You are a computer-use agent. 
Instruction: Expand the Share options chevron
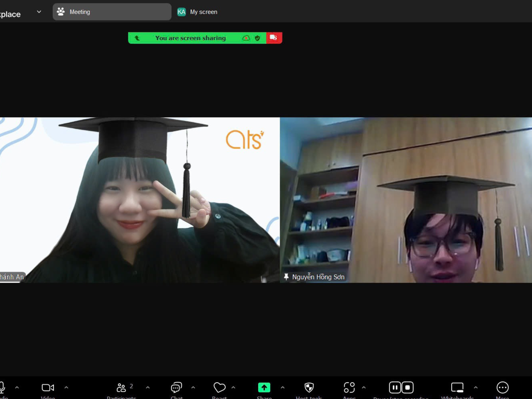[283, 387]
